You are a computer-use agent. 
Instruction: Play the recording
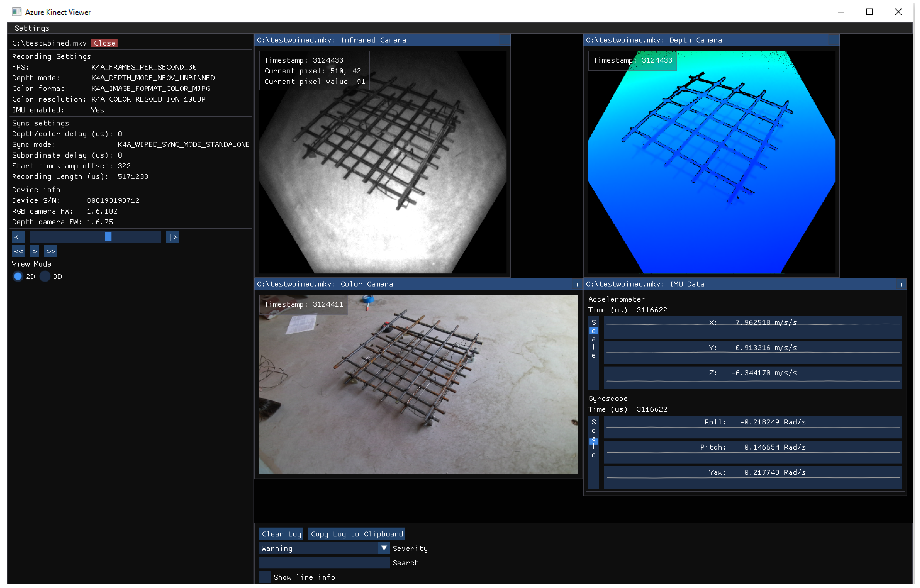[x=35, y=251]
